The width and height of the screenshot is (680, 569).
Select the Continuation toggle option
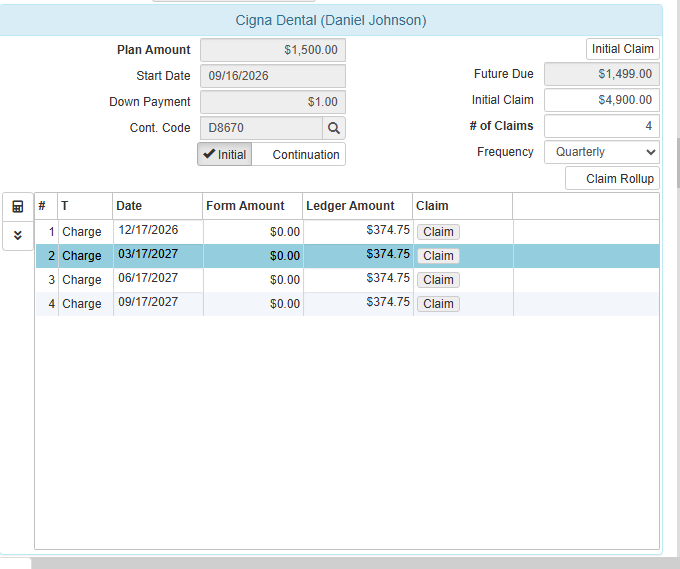pyautogui.click(x=299, y=154)
